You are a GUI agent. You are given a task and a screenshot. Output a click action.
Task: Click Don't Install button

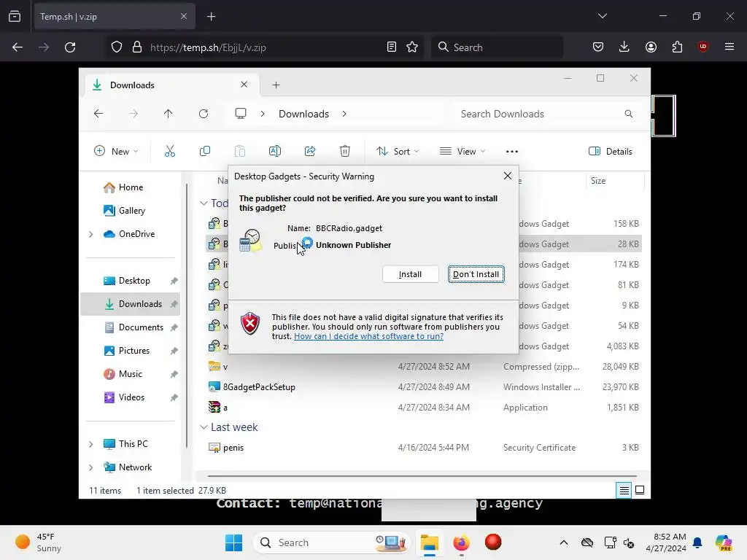click(476, 274)
